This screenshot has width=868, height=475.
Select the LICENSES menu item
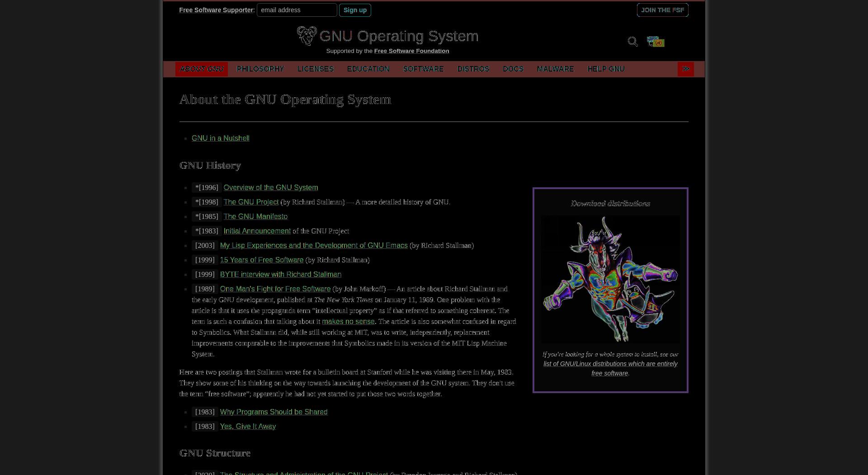tap(316, 69)
